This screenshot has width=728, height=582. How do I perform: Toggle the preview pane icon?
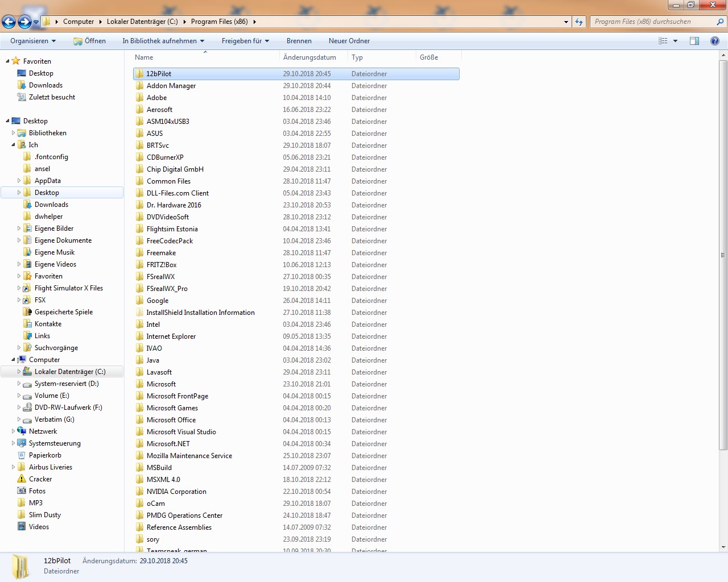pyautogui.click(x=694, y=41)
